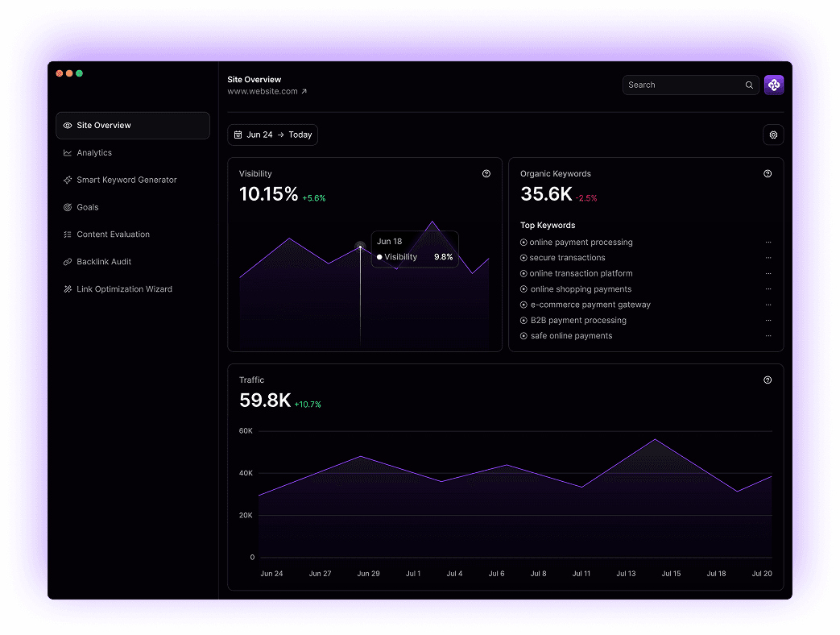The image size is (840, 635).
Task: Expand options for 'online transaction platform' keyword
Action: pos(768,274)
